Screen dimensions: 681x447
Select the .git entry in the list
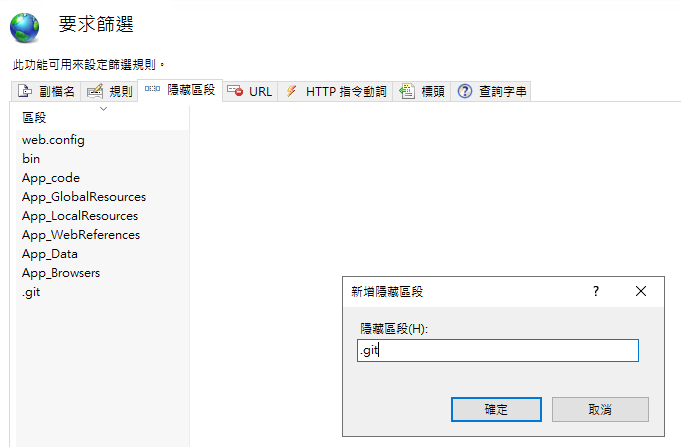[x=31, y=292]
